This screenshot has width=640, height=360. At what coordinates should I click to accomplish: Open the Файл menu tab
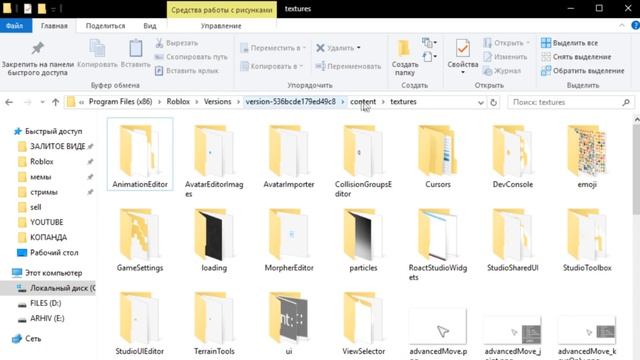pos(15,26)
